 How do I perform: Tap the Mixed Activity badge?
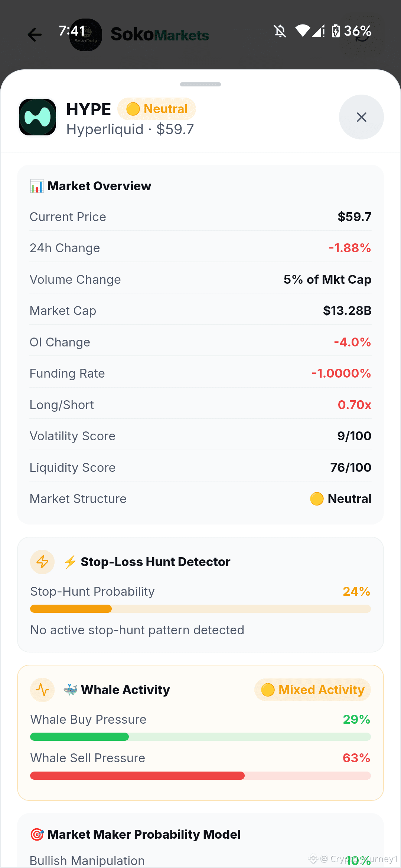coord(313,690)
